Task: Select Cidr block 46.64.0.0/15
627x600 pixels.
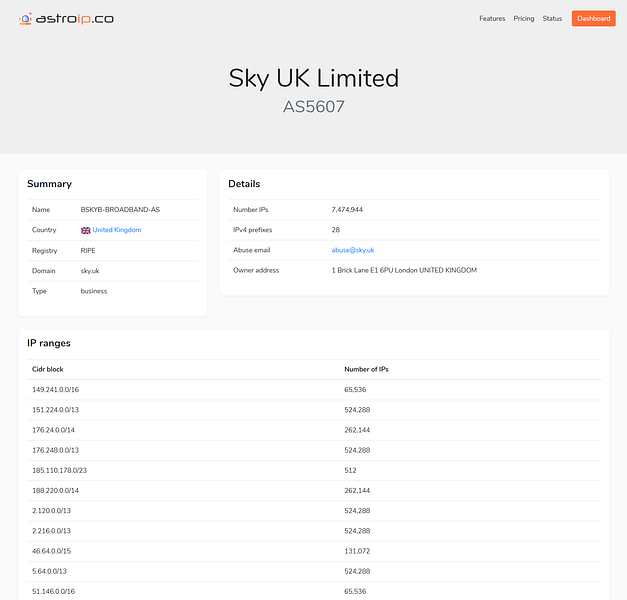Action: point(51,551)
